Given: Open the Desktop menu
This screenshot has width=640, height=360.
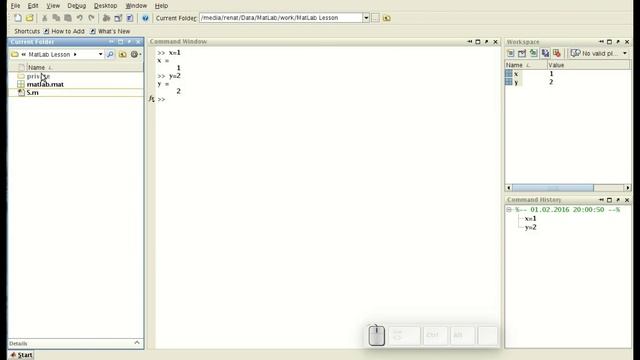Looking at the screenshot, I should [x=105, y=6].
